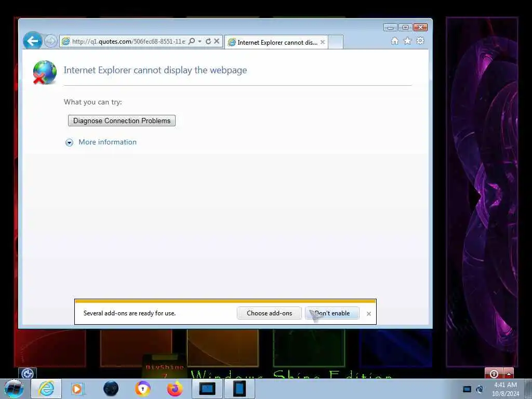Click the error page heading text
Image resolution: width=532 pixels, height=399 pixels.
point(155,70)
